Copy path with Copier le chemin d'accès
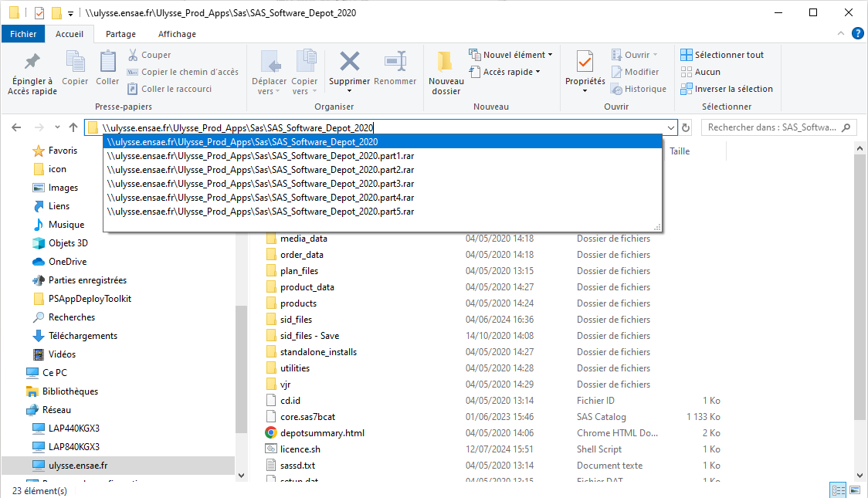The image size is (868, 498). (x=183, y=72)
